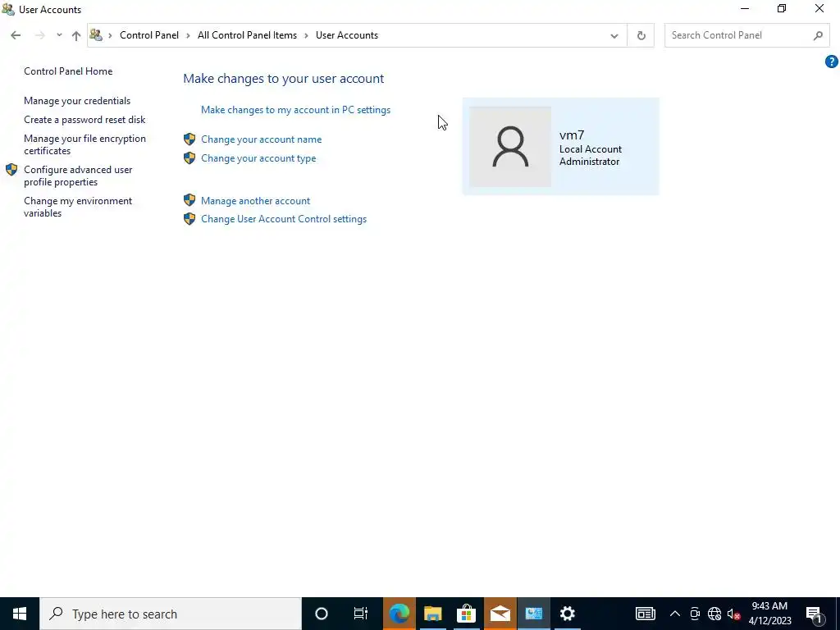Expand chevron after All Control Panel Items

coord(307,35)
